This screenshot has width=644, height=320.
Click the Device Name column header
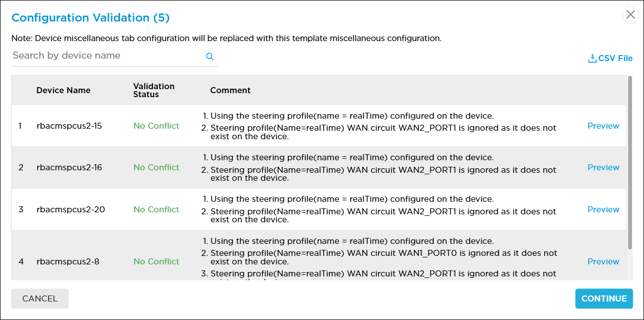coord(63,90)
